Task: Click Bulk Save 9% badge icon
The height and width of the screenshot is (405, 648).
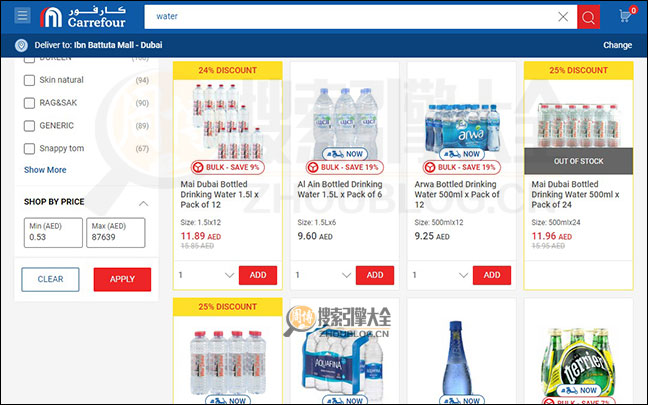Action: [198, 167]
